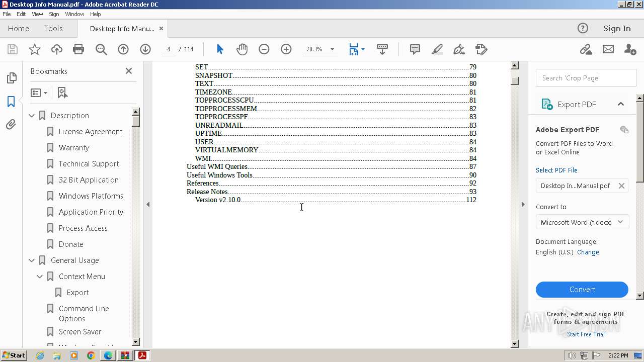Click Sign In

(x=617, y=28)
